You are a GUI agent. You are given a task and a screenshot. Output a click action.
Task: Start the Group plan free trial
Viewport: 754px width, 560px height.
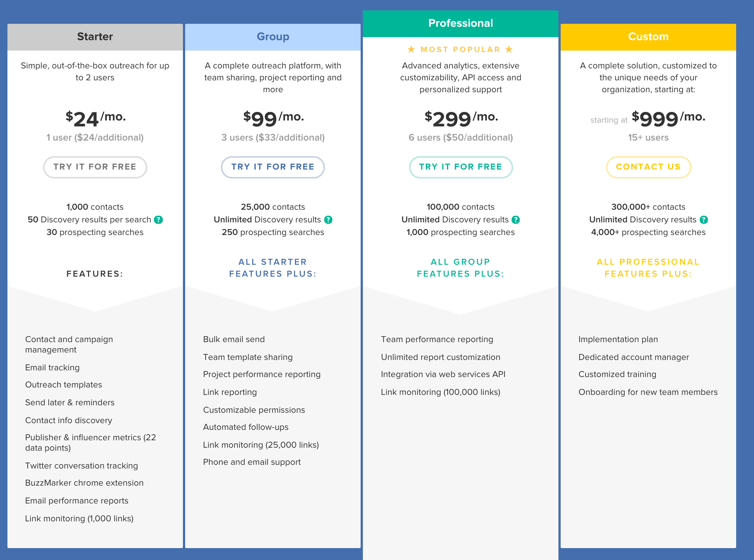click(x=273, y=167)
